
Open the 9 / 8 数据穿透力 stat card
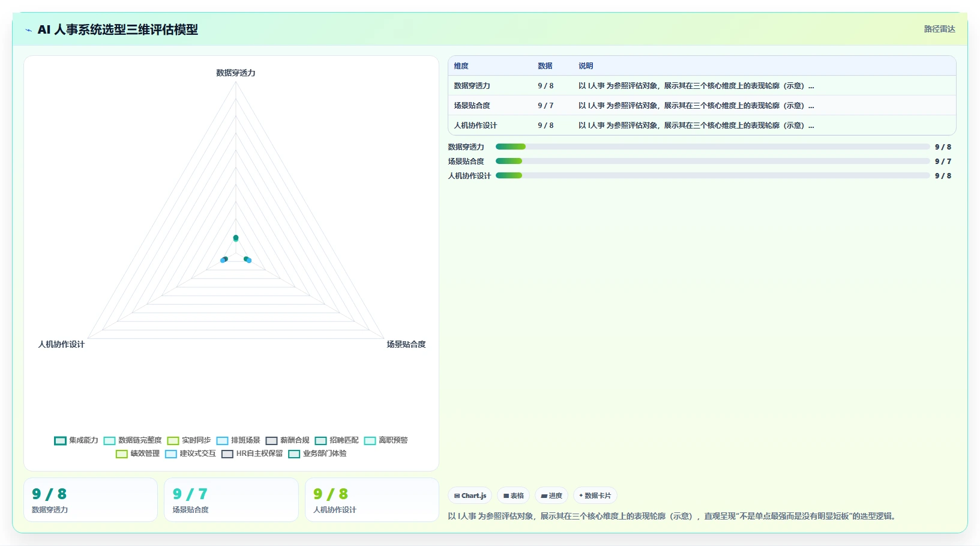click(x=91, y=500)
